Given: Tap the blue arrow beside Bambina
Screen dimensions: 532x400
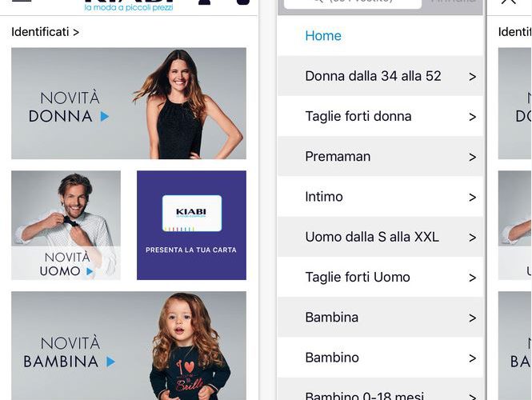Looking at the screenshot, I should 110,362.
